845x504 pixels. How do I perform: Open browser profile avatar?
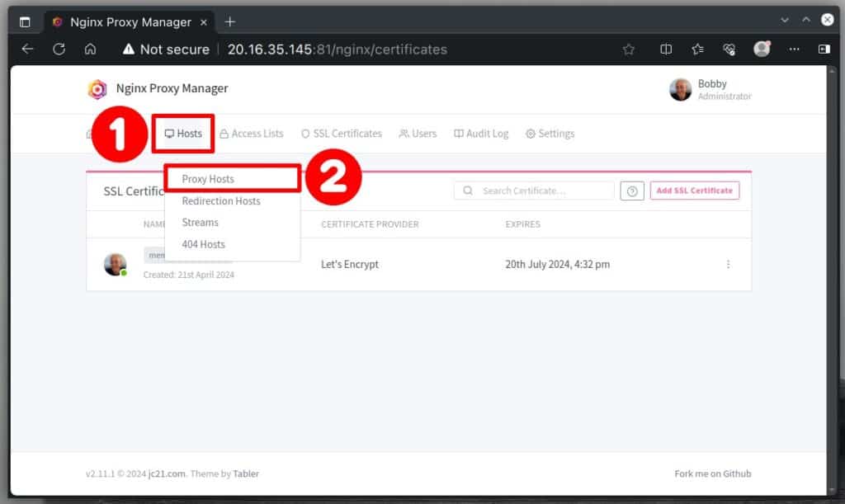[x=762, y=49]
